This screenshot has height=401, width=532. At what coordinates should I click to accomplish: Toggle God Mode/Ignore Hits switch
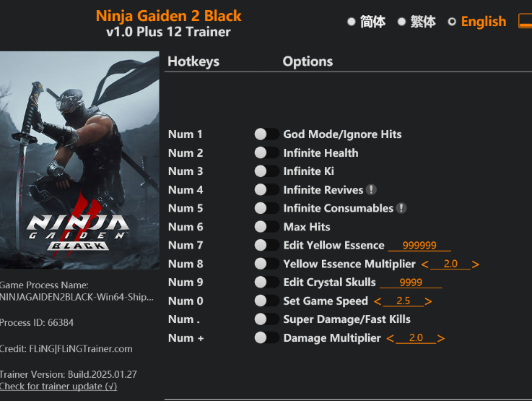pos(266,134)
